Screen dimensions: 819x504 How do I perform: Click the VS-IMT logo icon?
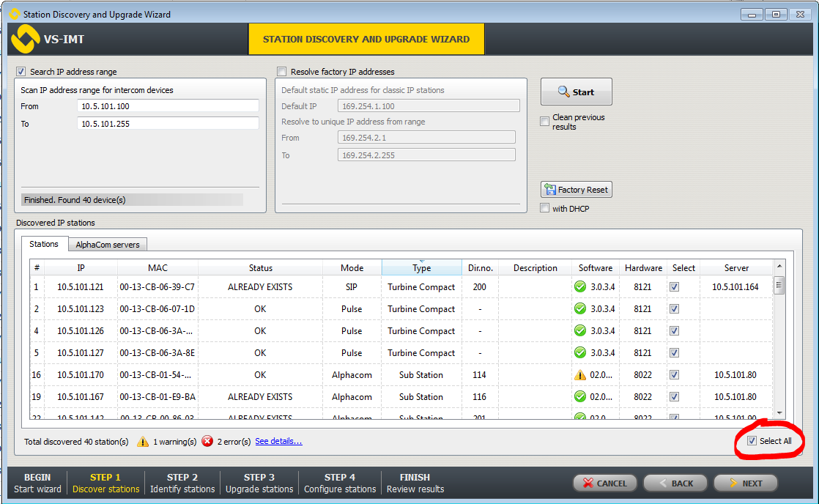click(26, 40)
